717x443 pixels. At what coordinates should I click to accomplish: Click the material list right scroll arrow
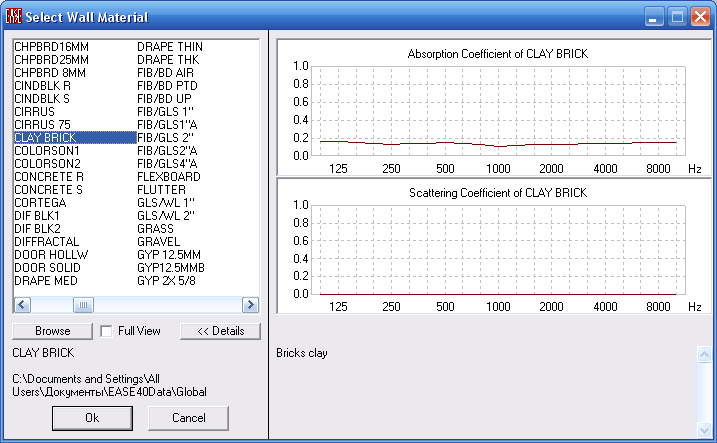[250, 305]
